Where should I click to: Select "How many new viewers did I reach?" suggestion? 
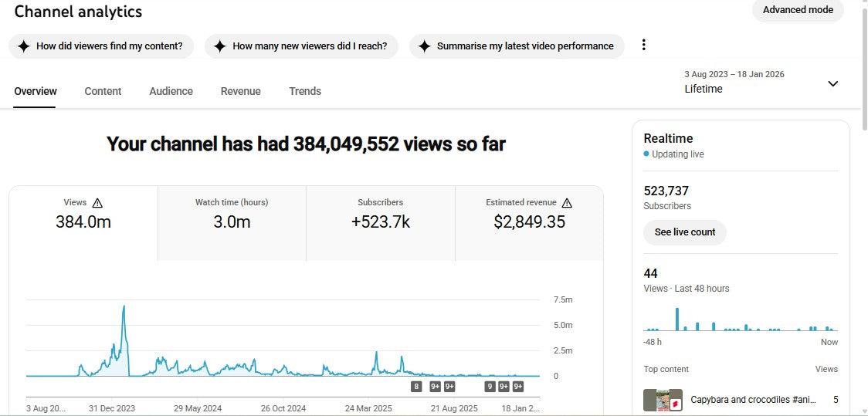(x=301, y=46)
